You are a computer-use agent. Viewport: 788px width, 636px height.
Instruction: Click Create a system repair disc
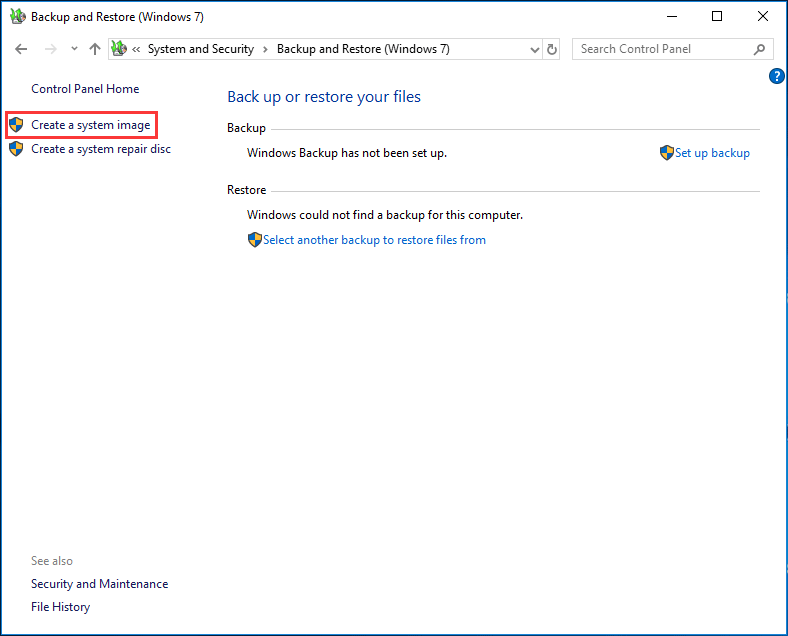coord(101,149)
